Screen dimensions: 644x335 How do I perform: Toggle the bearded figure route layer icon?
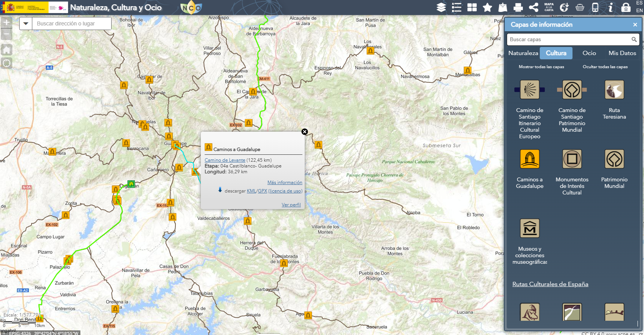(530, 312)
